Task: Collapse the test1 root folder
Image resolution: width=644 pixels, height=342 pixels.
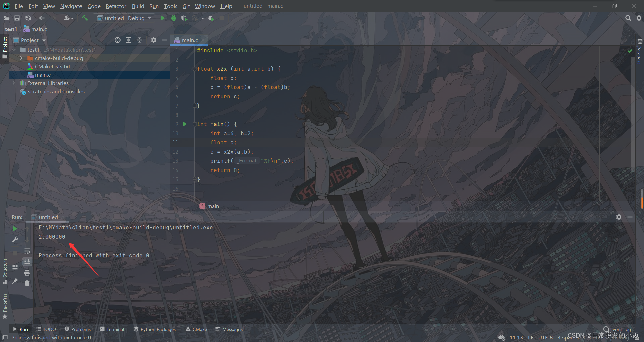Action: 14,50
